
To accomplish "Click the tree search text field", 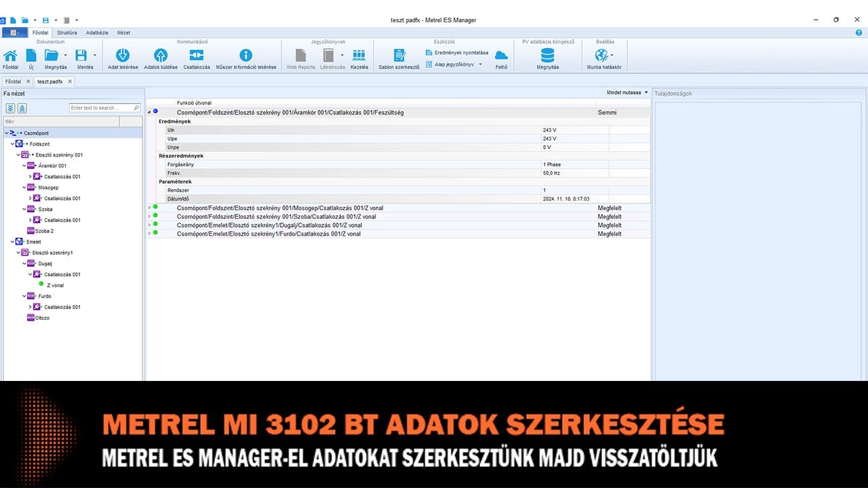I will pos(100,108).
